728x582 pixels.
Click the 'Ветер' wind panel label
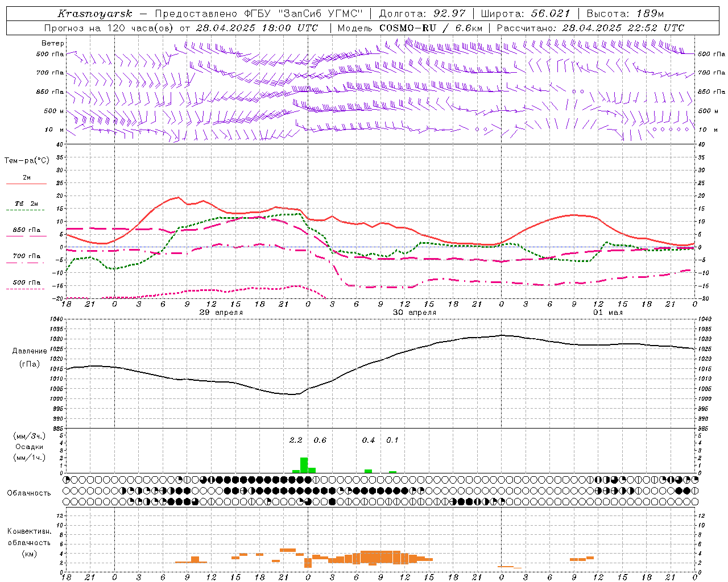point(53,43)
